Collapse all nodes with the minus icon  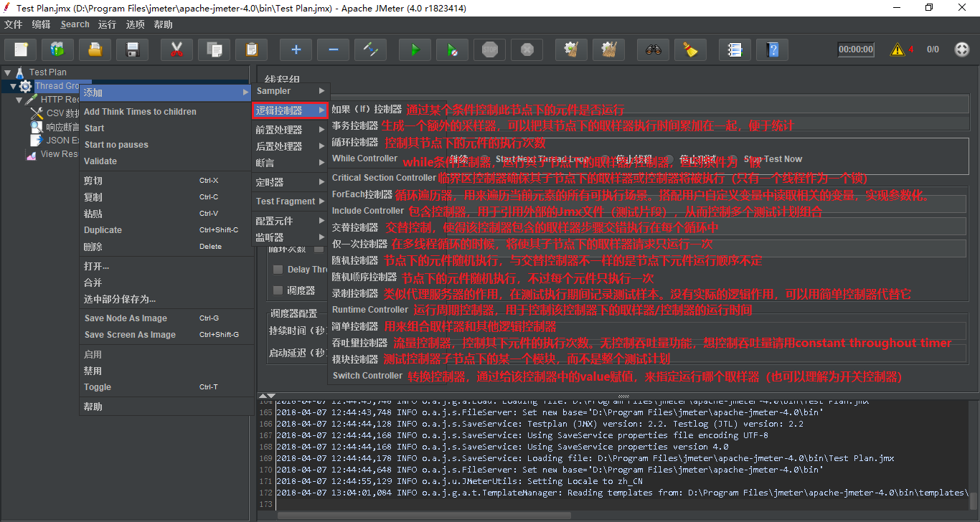point(333,49)
